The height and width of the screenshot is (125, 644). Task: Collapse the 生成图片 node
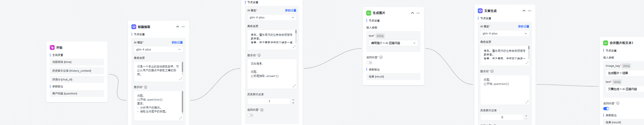(x=412, y=13)
